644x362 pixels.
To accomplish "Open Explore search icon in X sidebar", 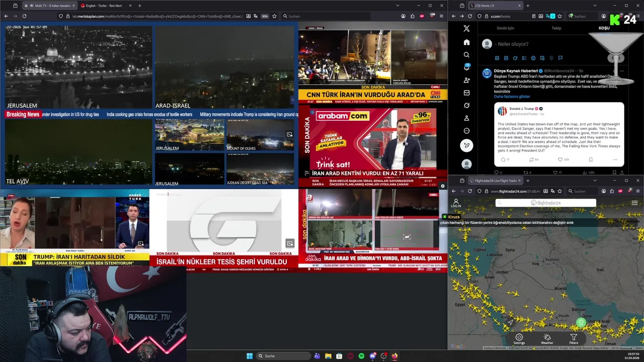I will click(x=466, y=55).
